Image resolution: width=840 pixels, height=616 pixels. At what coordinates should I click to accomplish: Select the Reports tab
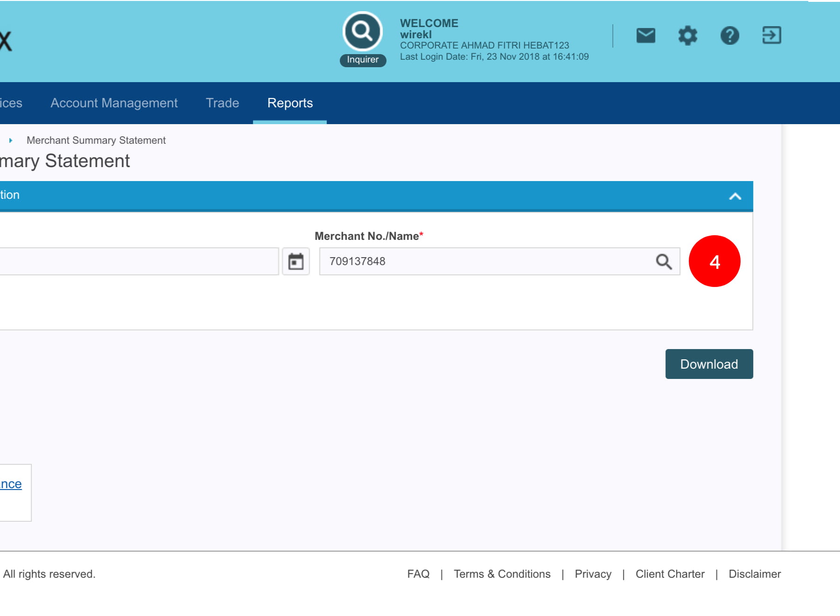(x=290, y=103)
